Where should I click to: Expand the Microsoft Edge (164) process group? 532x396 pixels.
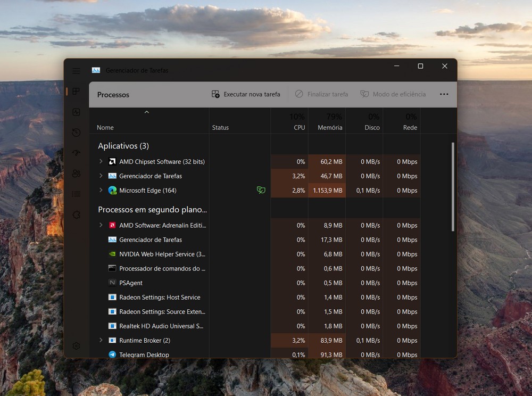[101, 190]
